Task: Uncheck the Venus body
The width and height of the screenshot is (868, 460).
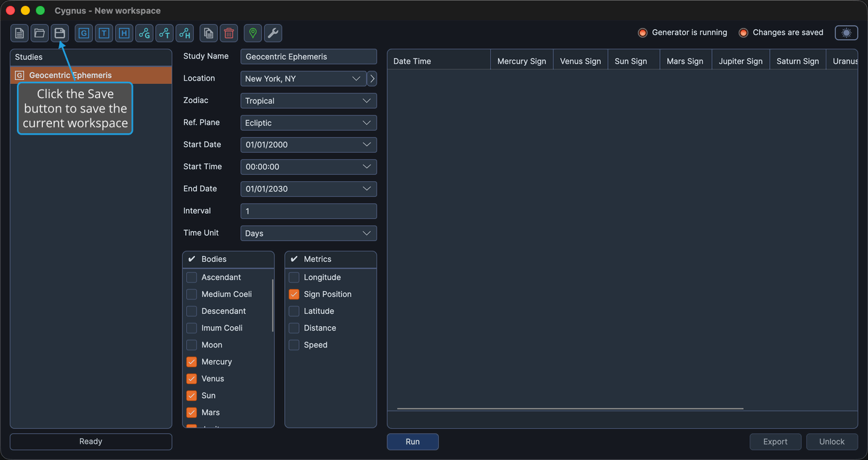Action: point(192,379)
